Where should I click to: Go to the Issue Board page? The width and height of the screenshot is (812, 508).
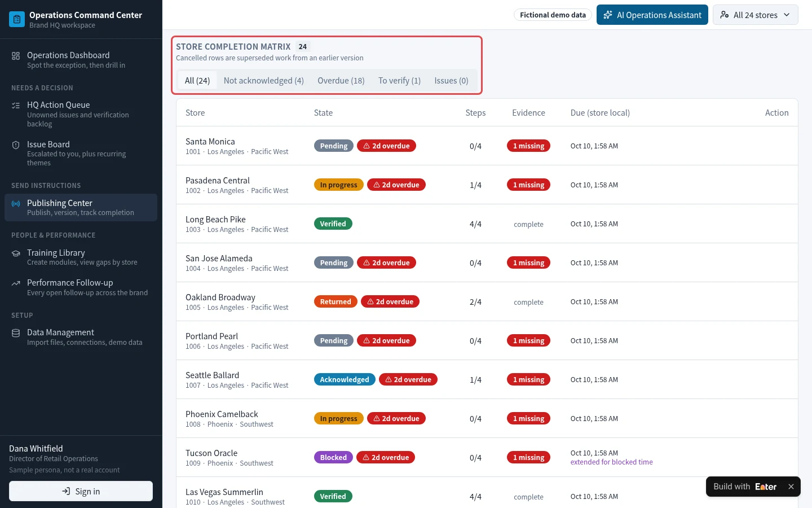tap(81, 153)
